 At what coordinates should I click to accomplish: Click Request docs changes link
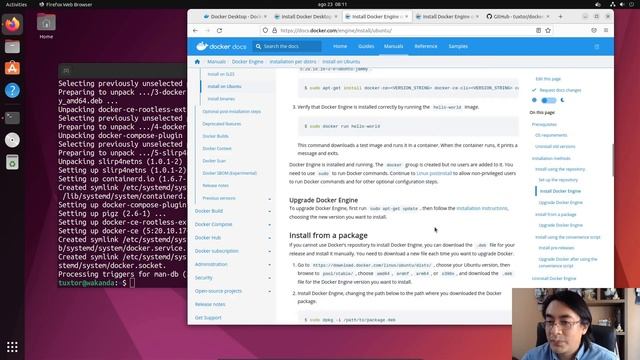(x=560, y=90)
